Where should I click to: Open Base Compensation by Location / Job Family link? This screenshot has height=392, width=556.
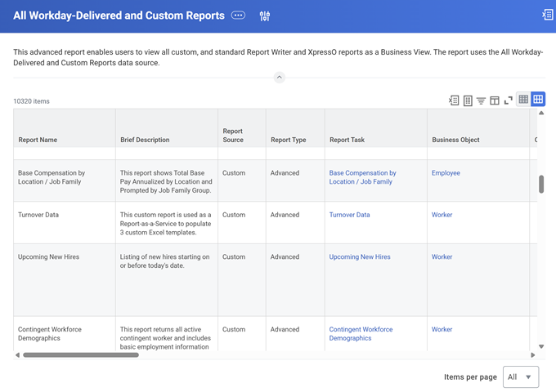pos(362,177)
